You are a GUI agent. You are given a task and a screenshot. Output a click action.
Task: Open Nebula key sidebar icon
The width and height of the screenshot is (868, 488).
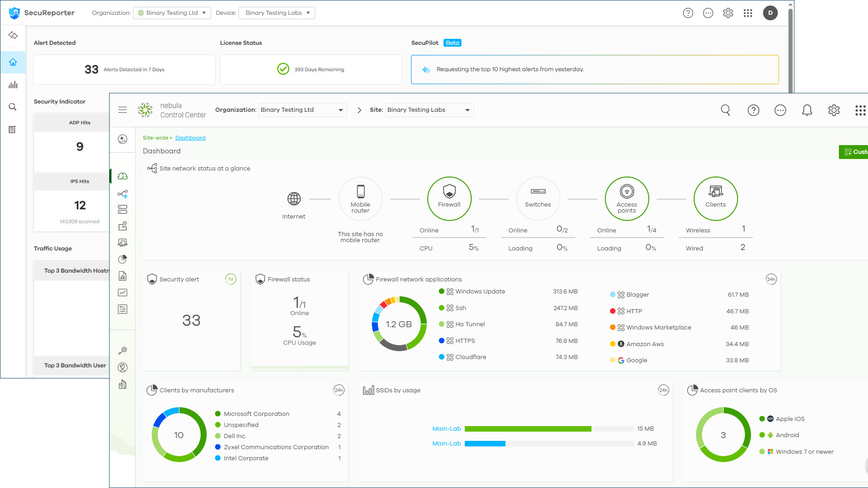click(x=123, y=351)
